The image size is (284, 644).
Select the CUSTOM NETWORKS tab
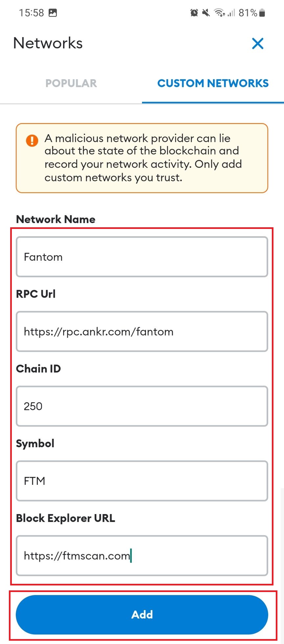(213, 83)
